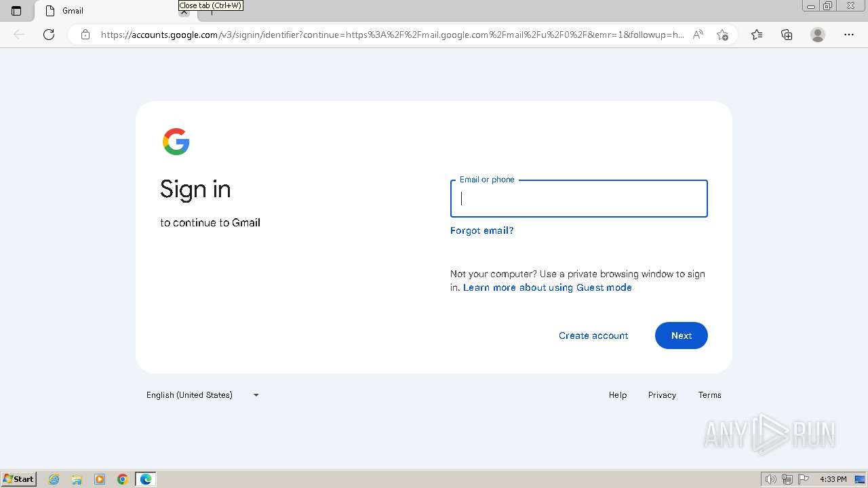Click the network tray icon
The width and height of the screenshot is (868, 488).
tap(787, 479)
